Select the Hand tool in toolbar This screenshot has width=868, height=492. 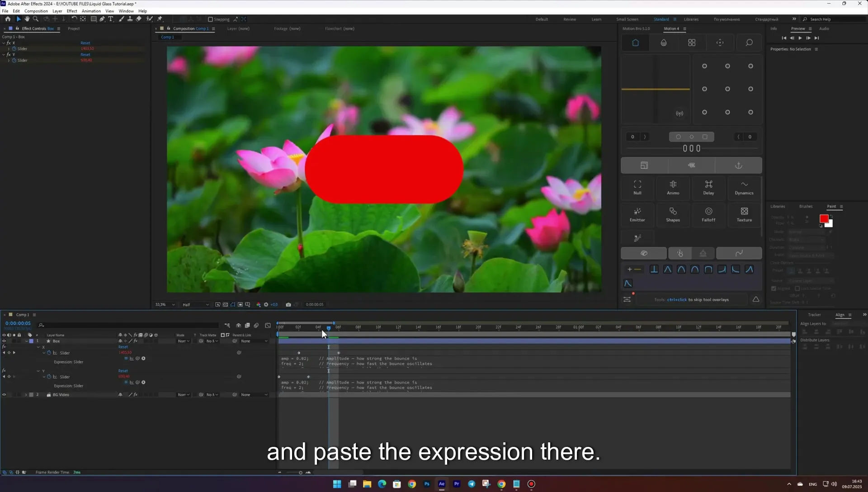[x=27, y=19]
